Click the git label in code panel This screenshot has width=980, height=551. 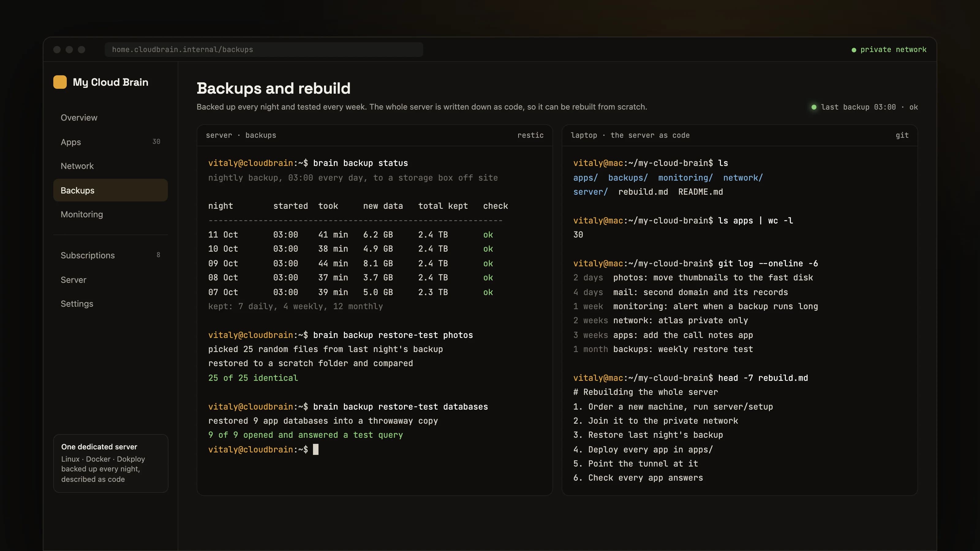coord(902,135)
